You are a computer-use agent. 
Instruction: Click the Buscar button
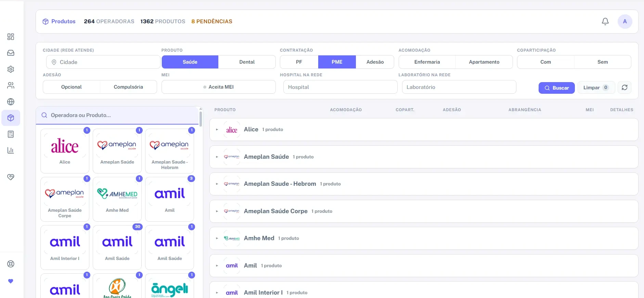[556, 88]
